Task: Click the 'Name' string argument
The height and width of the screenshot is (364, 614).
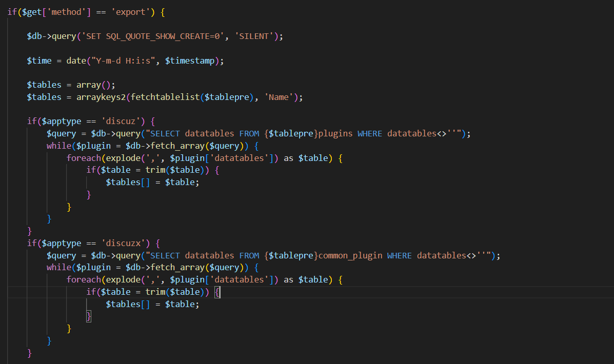Action: click(x=279, y=97)
